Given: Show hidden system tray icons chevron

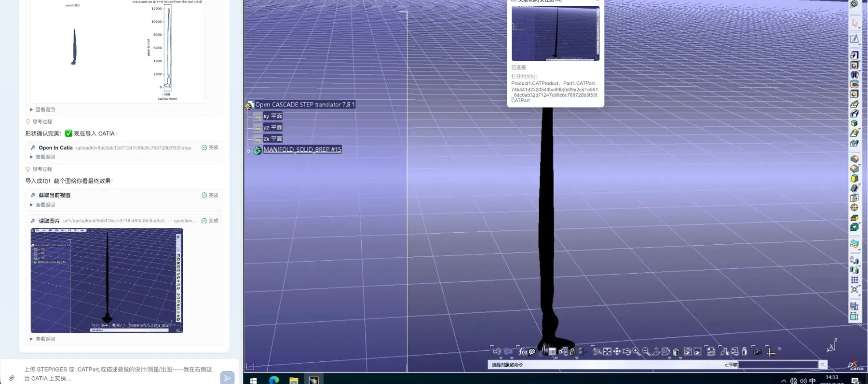Looking at the screenshot, I should click(x=784, y=381).
